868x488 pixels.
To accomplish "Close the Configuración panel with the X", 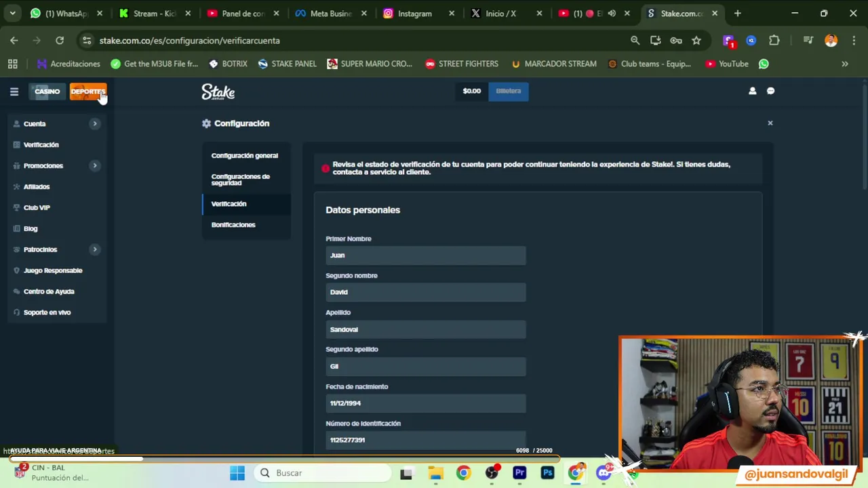I will click(770, 123).
